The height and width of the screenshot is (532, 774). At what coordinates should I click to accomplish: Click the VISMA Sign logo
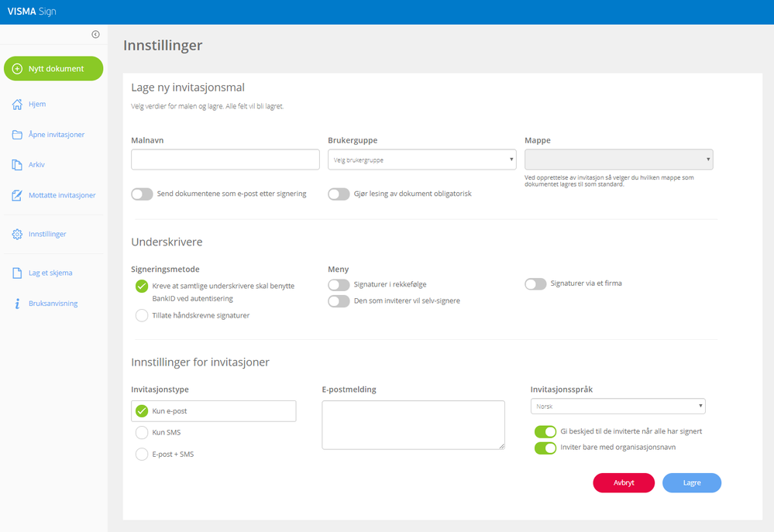pos(32,12)
